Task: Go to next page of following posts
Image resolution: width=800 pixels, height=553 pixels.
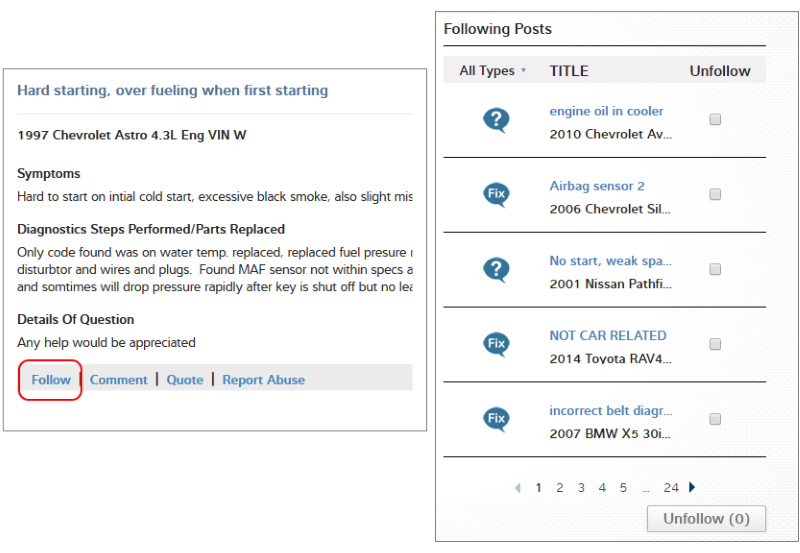Action: pyautogui.click(x=692, y=488)
